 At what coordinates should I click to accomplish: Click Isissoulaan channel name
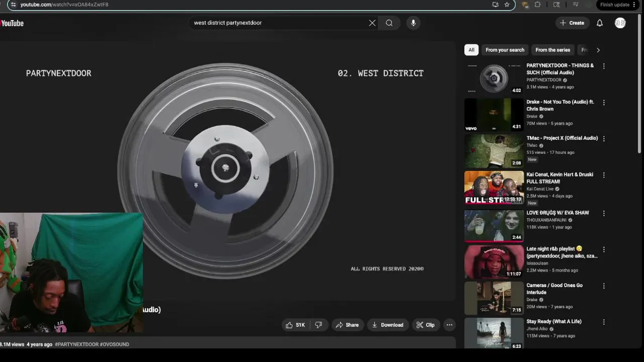click(537, 263)
